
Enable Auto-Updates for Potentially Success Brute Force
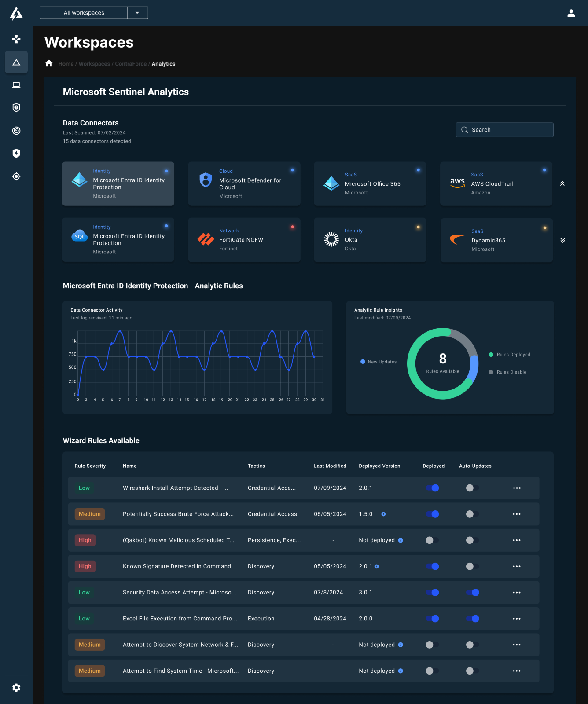pos(472,514)
